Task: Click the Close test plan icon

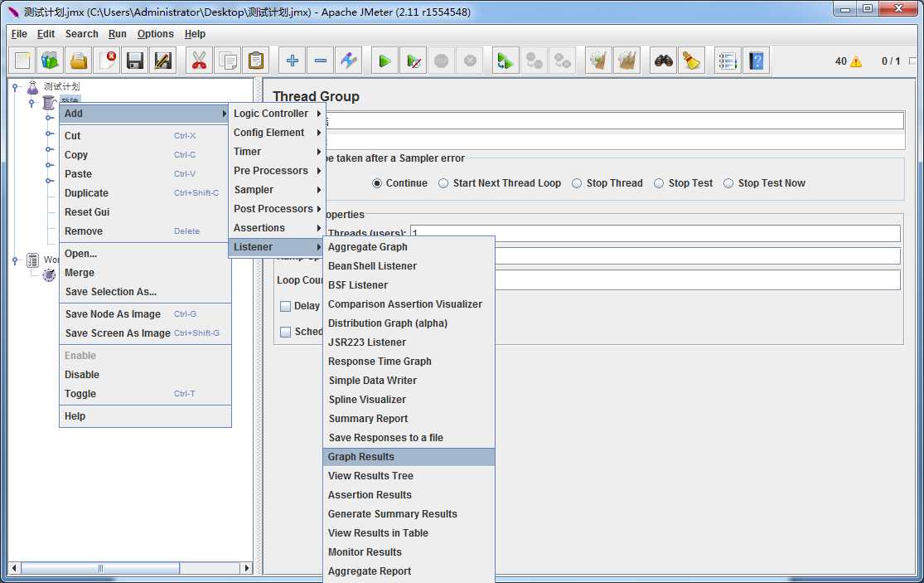Action: coord(107,61)
